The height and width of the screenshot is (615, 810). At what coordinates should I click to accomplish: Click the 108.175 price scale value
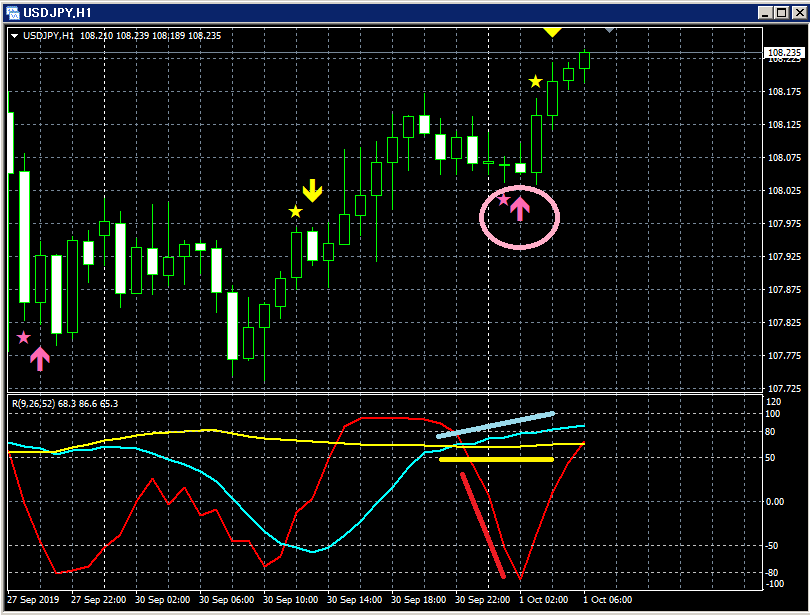click(784, 92)
